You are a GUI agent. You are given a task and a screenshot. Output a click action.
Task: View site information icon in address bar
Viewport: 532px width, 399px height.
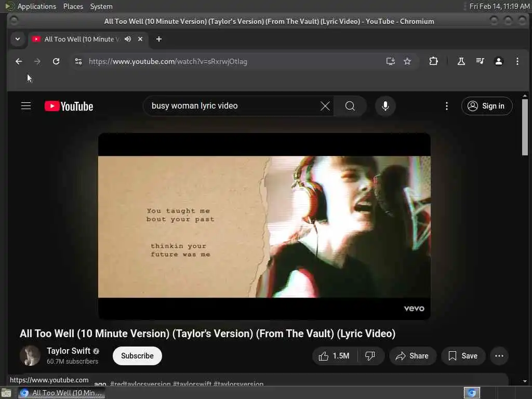point(78,61)
